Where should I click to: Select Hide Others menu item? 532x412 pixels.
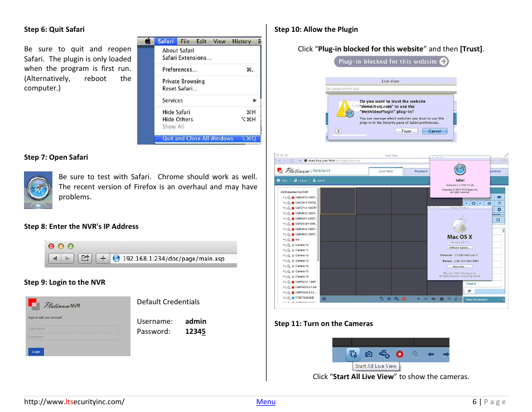coord(207,119)
